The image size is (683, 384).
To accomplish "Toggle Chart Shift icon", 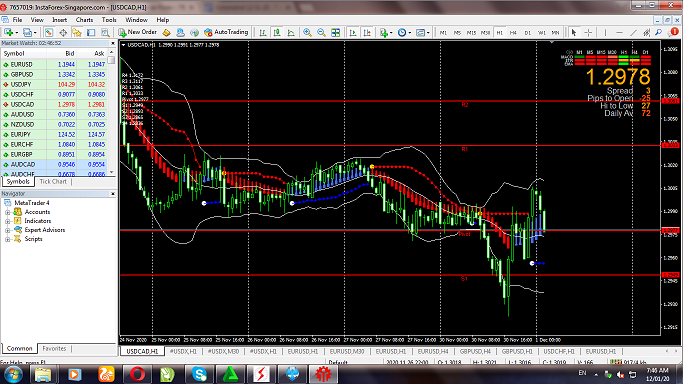I will (x=367, y=32).
